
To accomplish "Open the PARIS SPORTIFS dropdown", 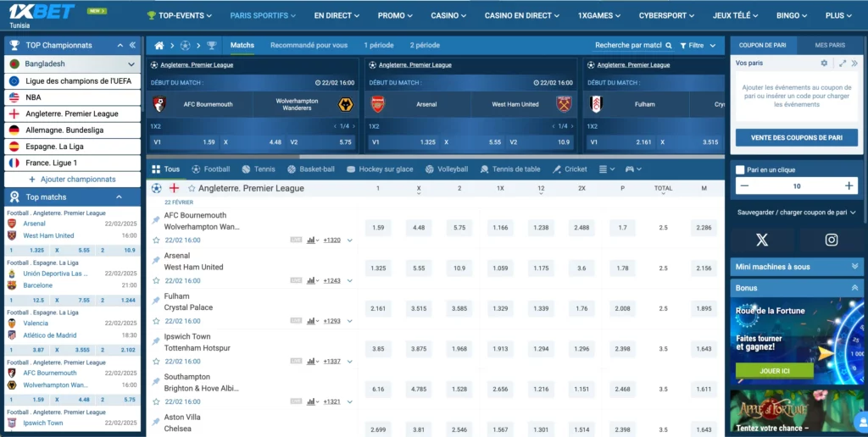I will pyautogui.click(x=263, y=15).
